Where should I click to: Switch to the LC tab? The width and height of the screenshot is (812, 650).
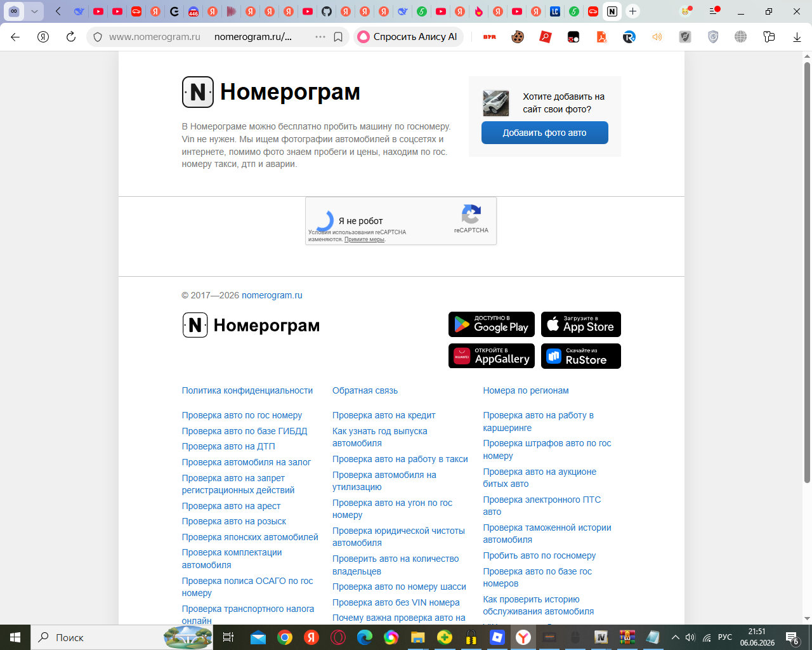pyautogui.click(x=555, y=11)
